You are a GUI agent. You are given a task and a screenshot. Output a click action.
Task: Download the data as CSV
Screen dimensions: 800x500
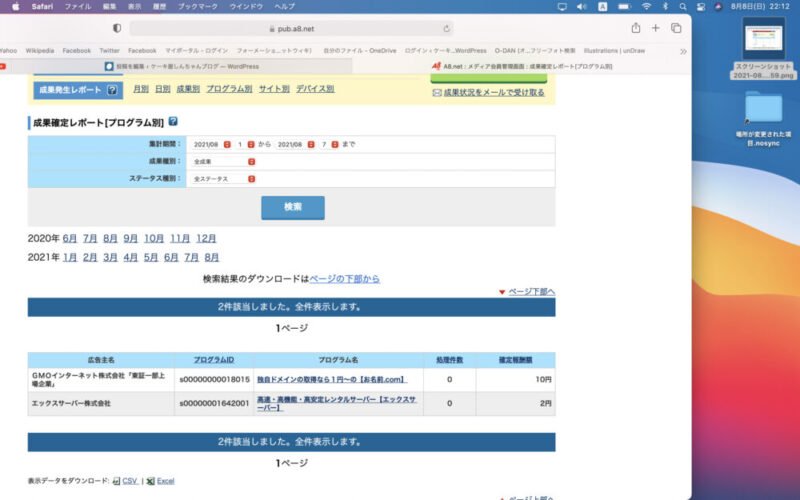click(x=125, y=481)
